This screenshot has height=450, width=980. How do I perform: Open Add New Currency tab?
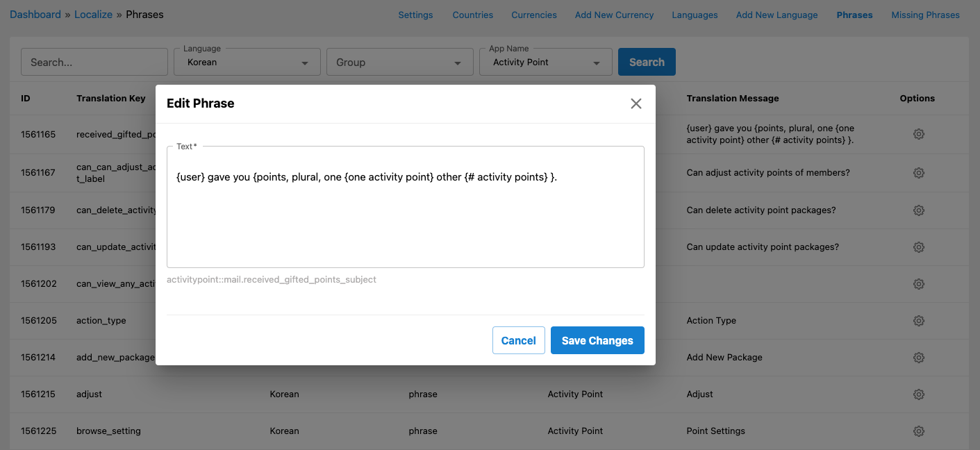click(614, 15)
